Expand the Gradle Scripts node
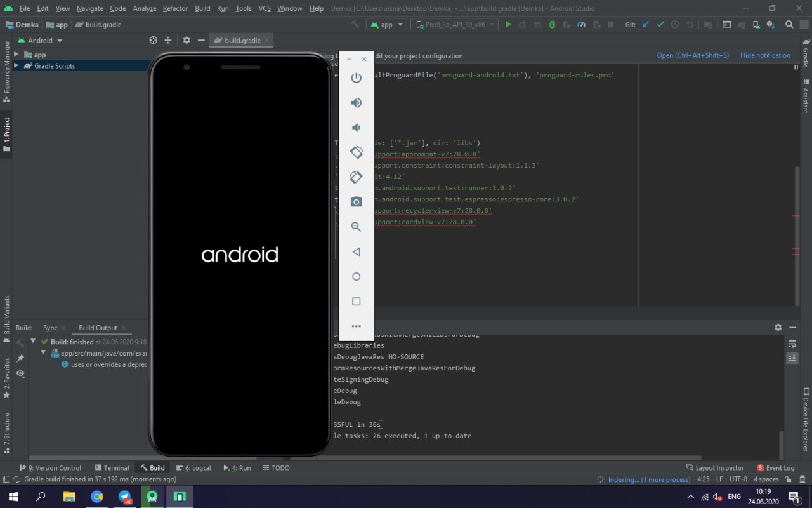The height and width of the screenshot is (508, 812). [16, 65]
